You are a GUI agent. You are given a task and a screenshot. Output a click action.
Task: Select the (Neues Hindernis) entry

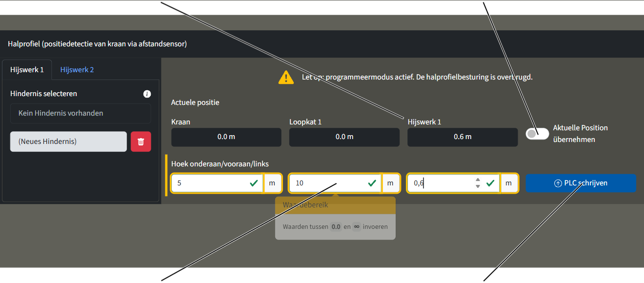tap(68, 141)
